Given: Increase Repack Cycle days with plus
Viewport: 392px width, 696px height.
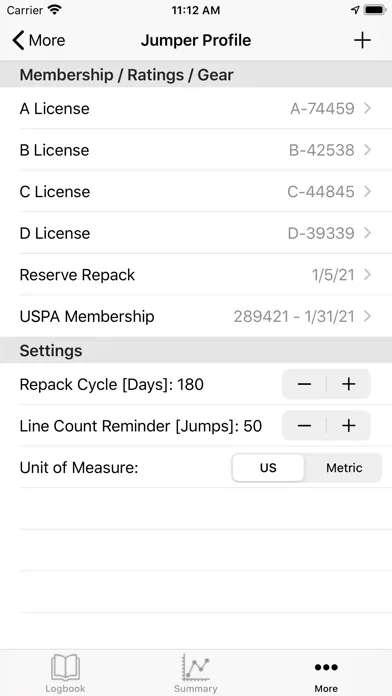Looking at the screenshot, I should [349, 384].
